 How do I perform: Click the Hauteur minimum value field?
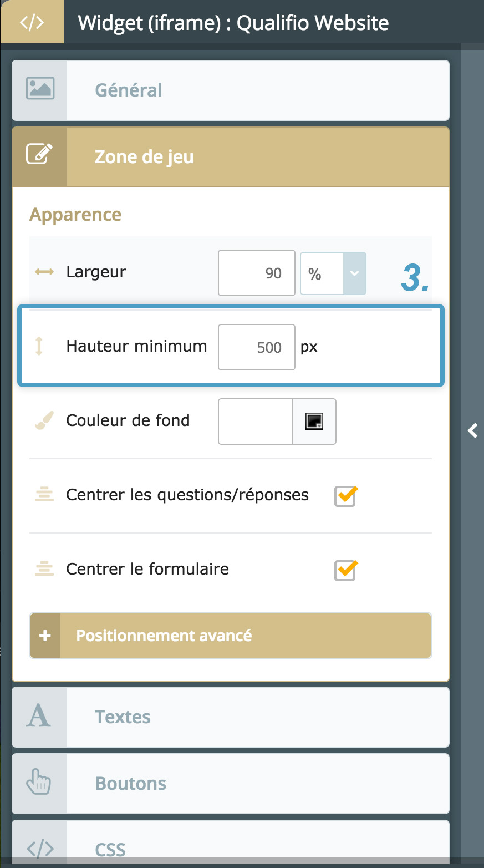257,347
